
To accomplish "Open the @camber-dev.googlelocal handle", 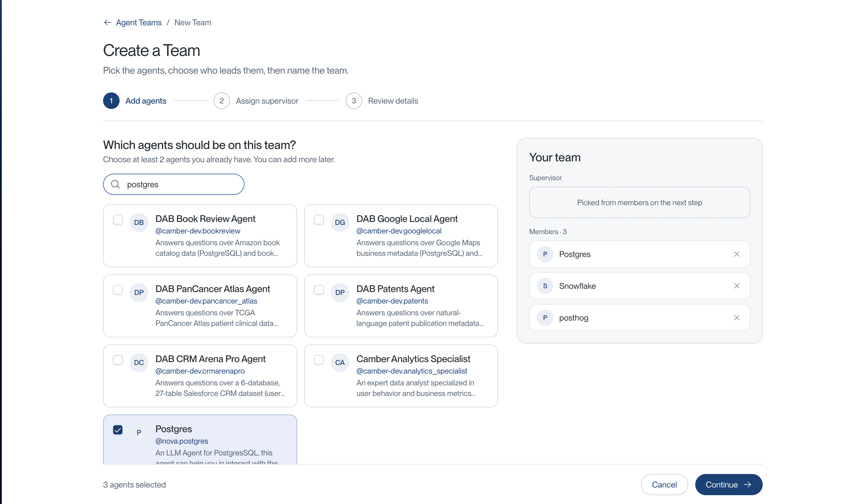I will pos(399,231).
